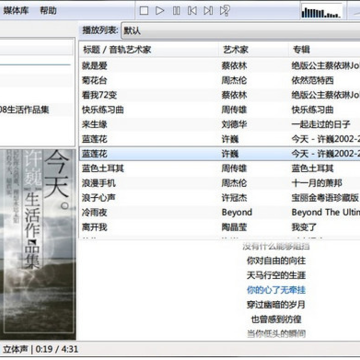
Task: Click artist 许冠杰 in the playlist
Action: [235, 198]
